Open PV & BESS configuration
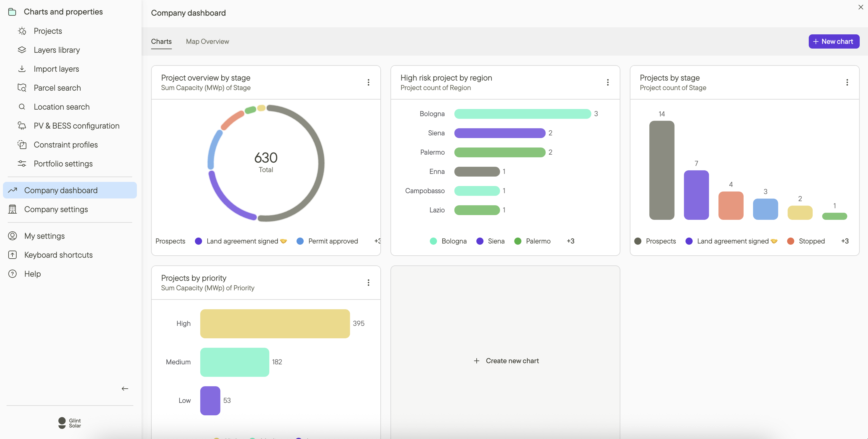The image size is (868, 439). click(x=76, y=126)
